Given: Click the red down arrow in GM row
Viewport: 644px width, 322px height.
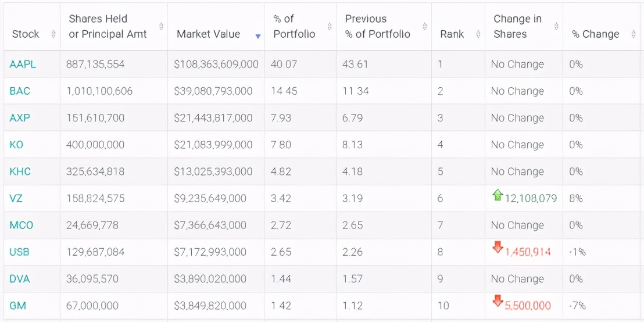Looking at the screenshot, I should coord(498,301).
